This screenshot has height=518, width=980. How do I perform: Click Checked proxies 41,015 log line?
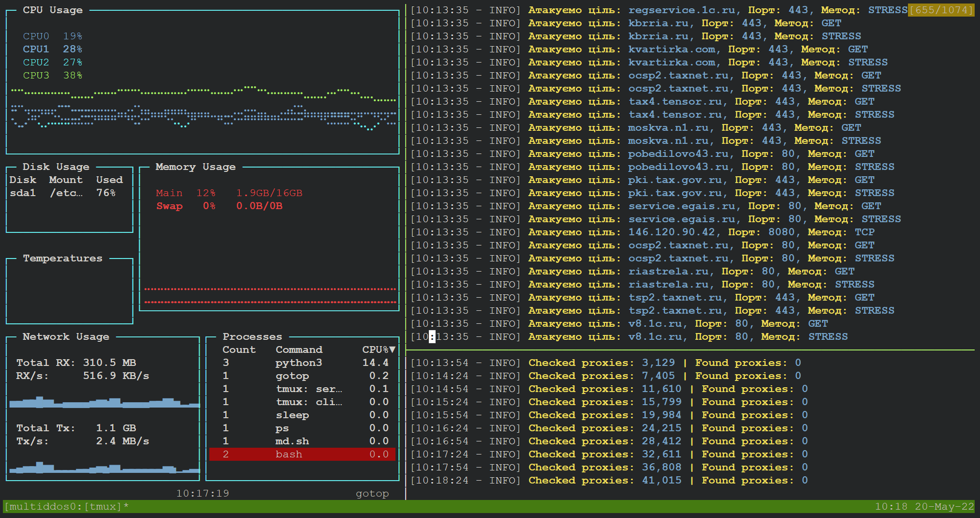[x=609, y=481]
